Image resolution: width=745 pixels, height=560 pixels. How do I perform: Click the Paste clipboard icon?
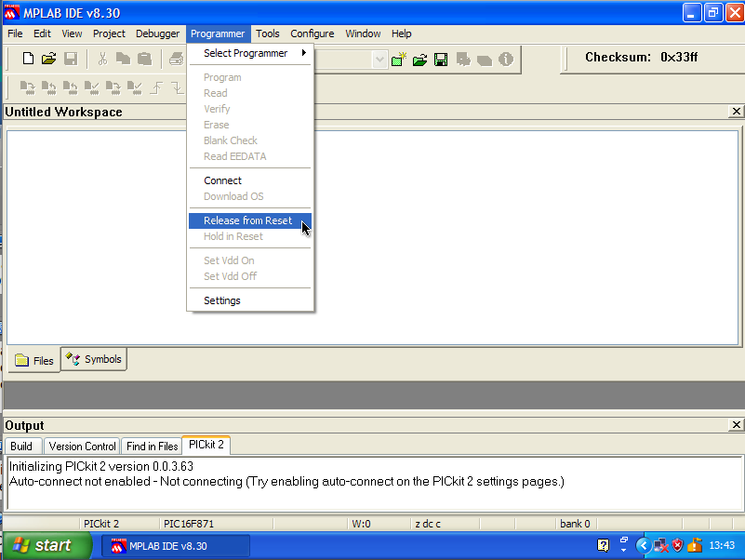point(144,59)
